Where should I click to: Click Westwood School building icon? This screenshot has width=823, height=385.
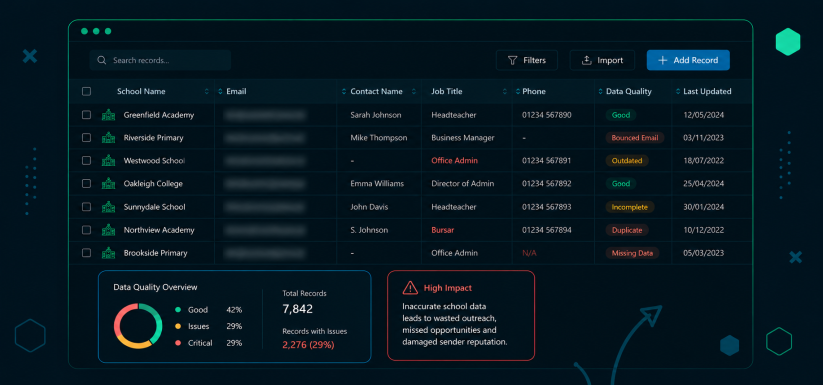108,161
